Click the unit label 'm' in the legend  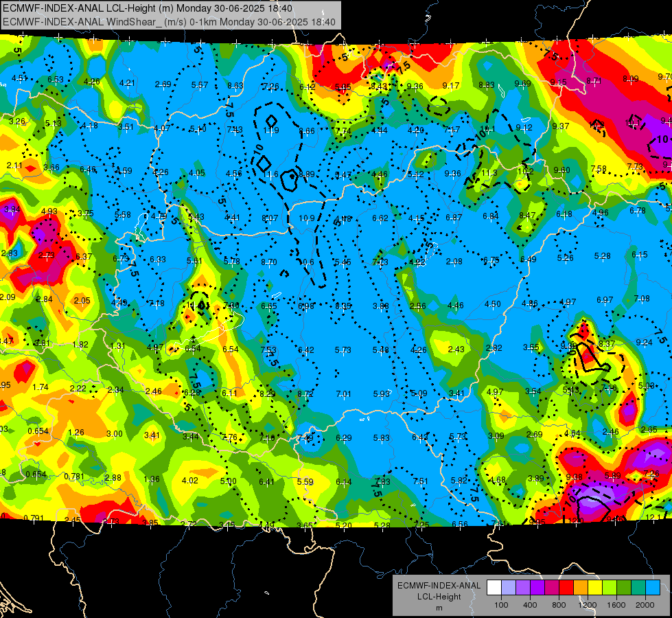point(439,608)
